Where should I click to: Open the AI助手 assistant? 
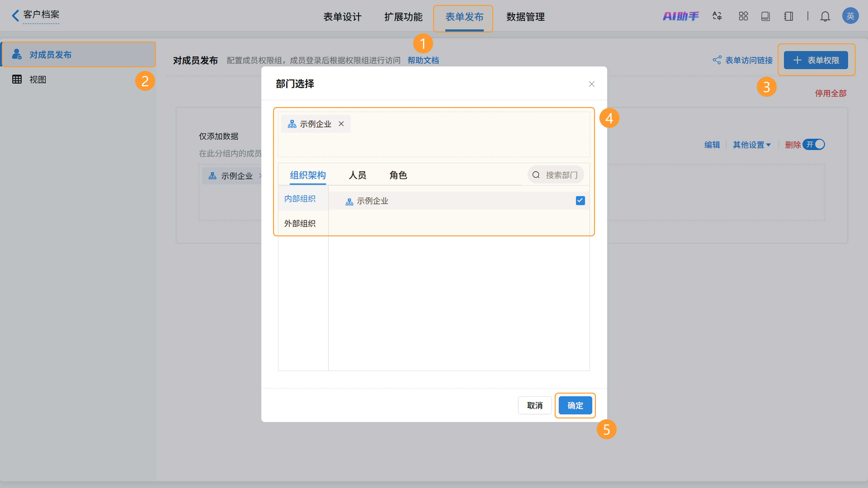(681, 16)
